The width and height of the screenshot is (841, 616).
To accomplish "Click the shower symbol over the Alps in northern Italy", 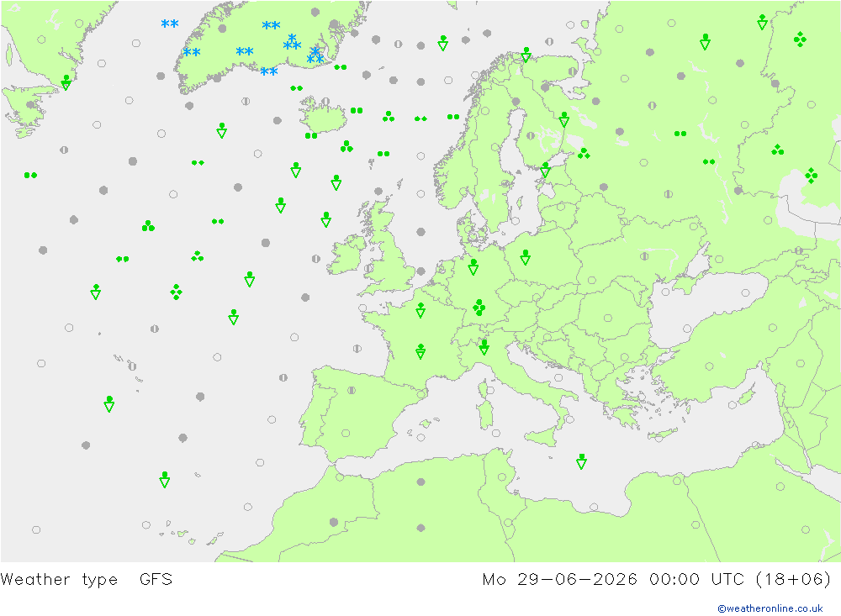I will pyautogui.click(x=484, y=347).
